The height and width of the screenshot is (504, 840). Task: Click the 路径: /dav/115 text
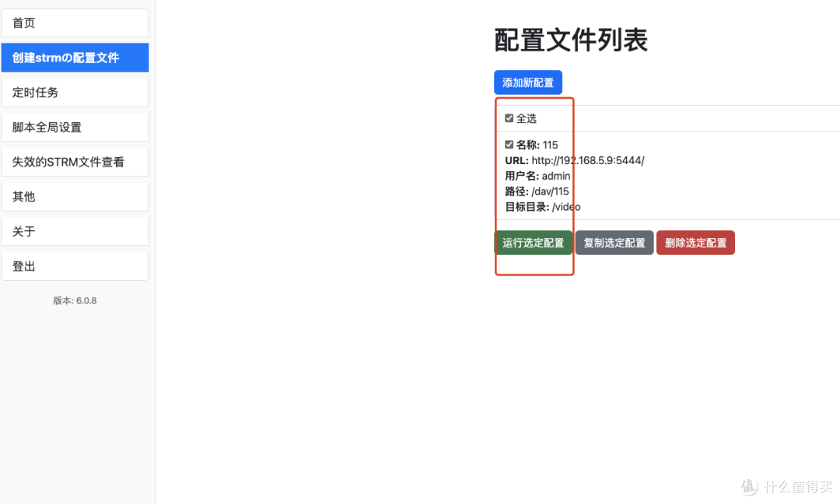(537, 191)
